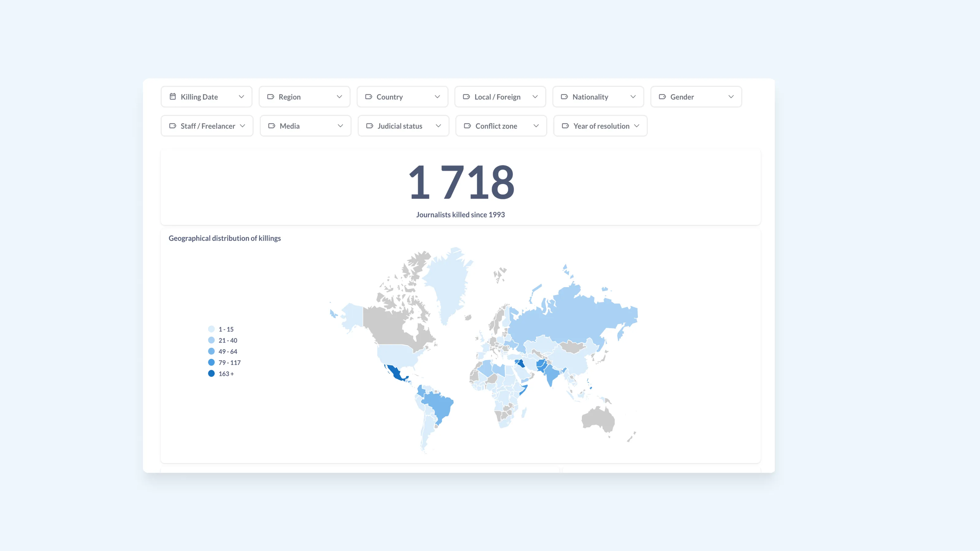
Task: Click the calendar icon in Killing Date filter
Action: (x=173, y=97)
